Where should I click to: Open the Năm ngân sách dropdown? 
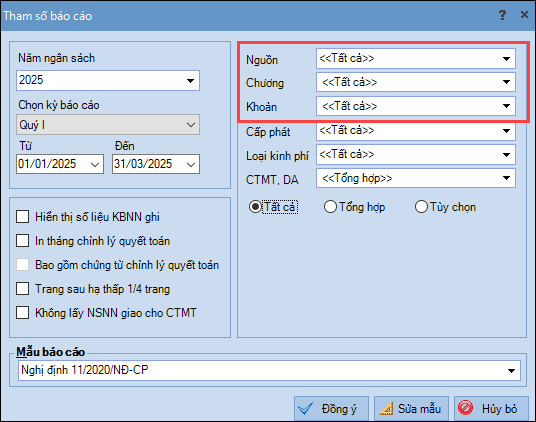tap(108, 81)
